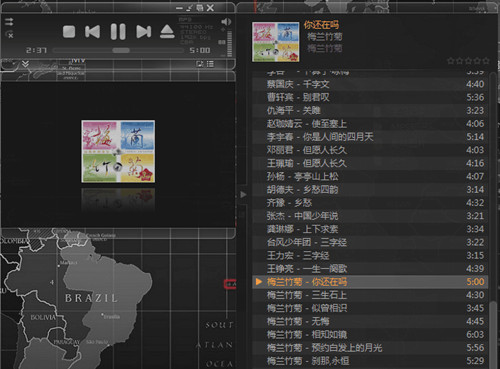Toggle repeat mode icon below the shuffle icon
500x369 pixels.
click(x=9, y=34)
